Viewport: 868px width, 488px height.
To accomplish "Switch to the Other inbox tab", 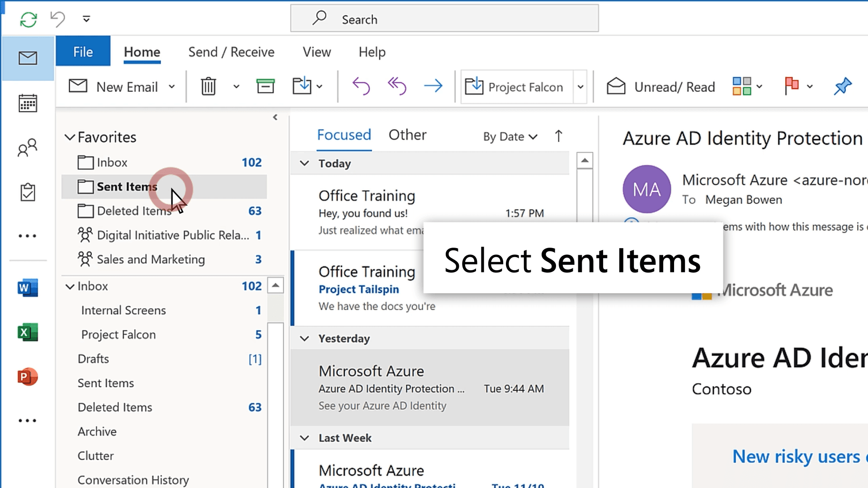I will pyautogui.click(x=407, y=135).
